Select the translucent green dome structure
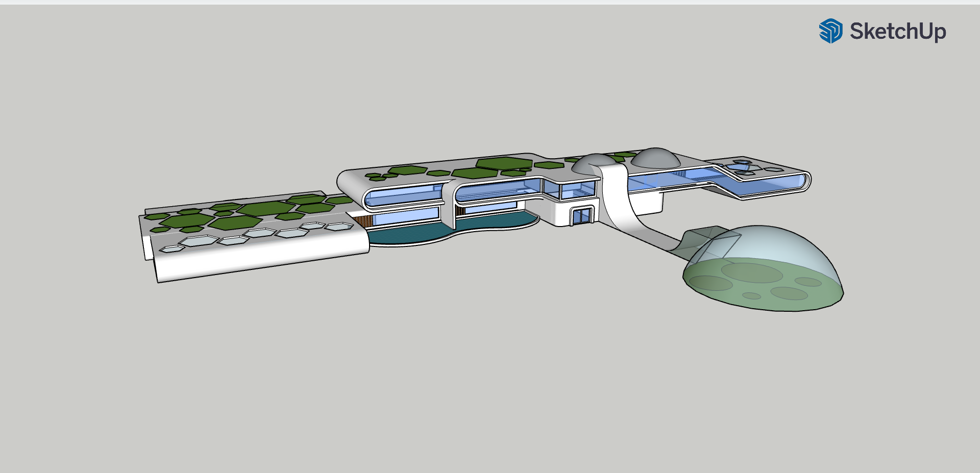Screen dimensions: 980x473 pyautogui.click(x=764, y=268)
